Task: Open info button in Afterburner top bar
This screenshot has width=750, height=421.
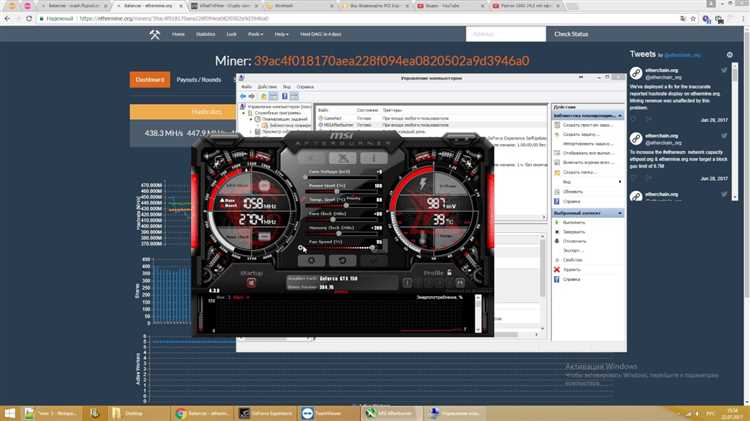Action: click(374, 158)
